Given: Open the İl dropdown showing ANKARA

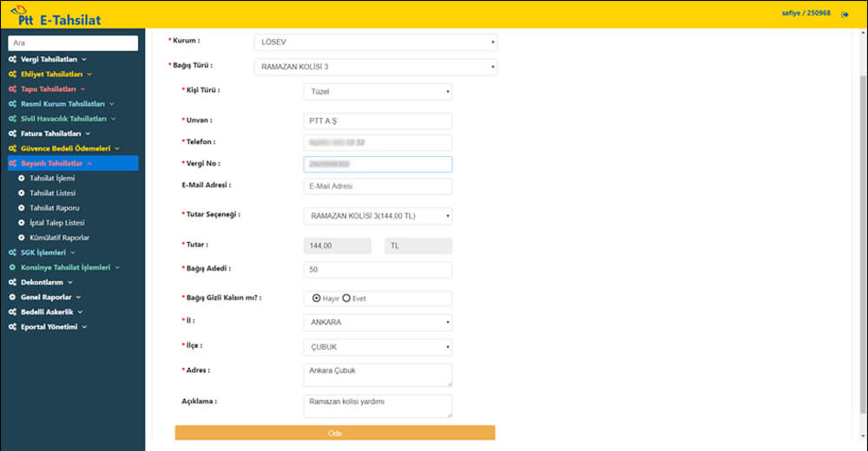Looking at the screenshot, I should (x=378, y=323).
